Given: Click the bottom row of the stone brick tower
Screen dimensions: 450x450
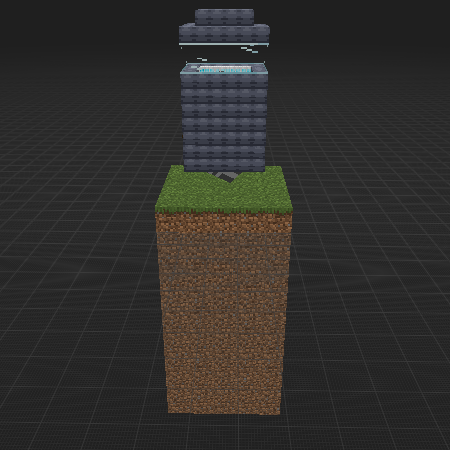Looking at the screenshot, I should click(x=224, y=165).
